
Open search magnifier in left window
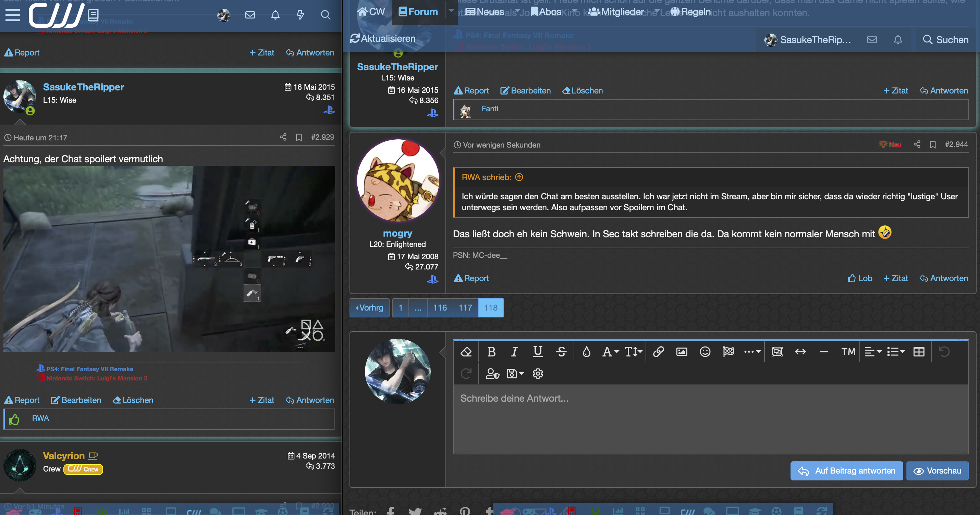click(326, 15)
